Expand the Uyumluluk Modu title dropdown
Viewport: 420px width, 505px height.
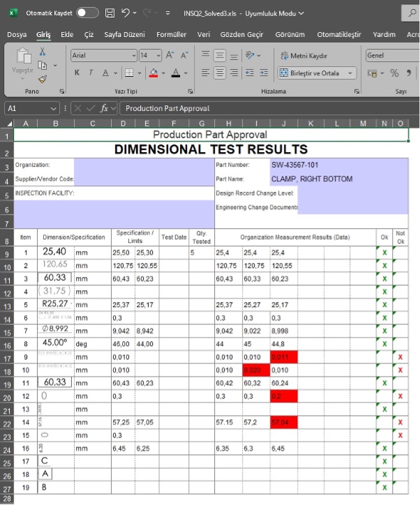point(301,13)
